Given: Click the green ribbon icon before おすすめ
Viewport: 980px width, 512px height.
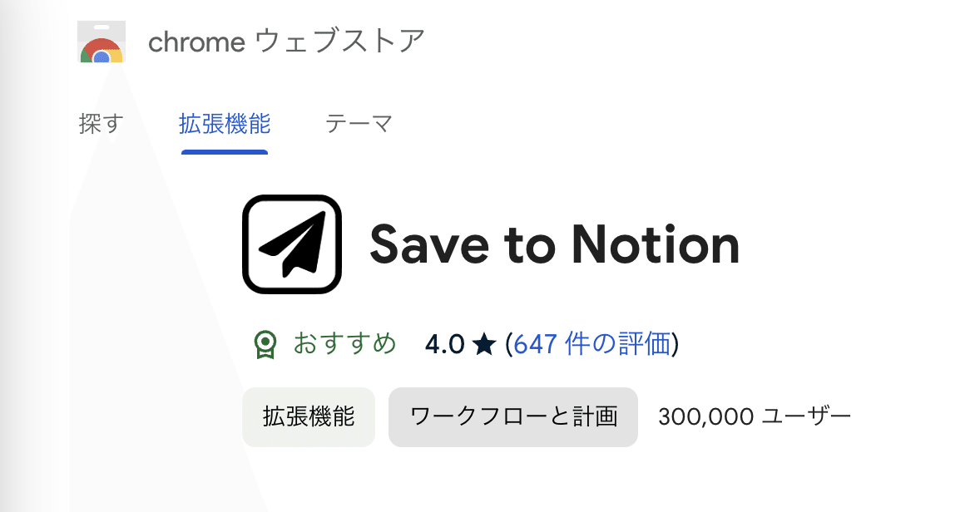Looking at the screenshot, I should [267, 343].
